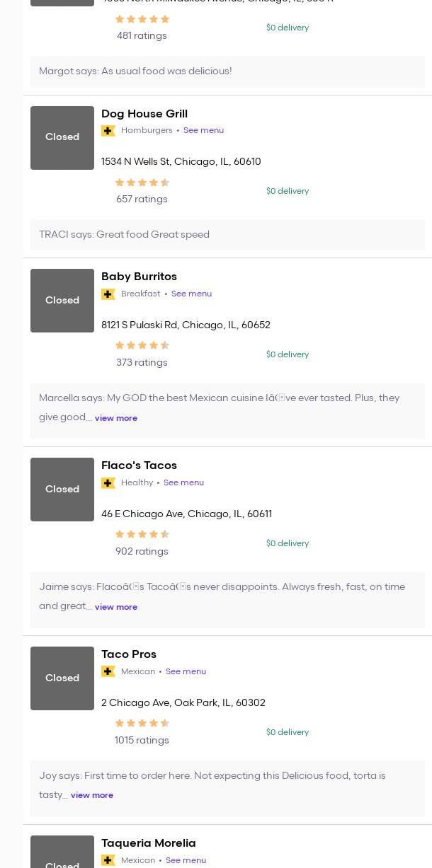Click the plus badge icon beside Healthy
Viewport: 432px width, 868px height.
coord(108,483)
